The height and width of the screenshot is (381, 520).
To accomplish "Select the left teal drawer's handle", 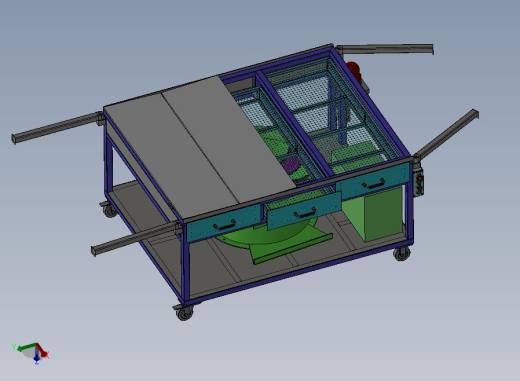I will 224,225.
